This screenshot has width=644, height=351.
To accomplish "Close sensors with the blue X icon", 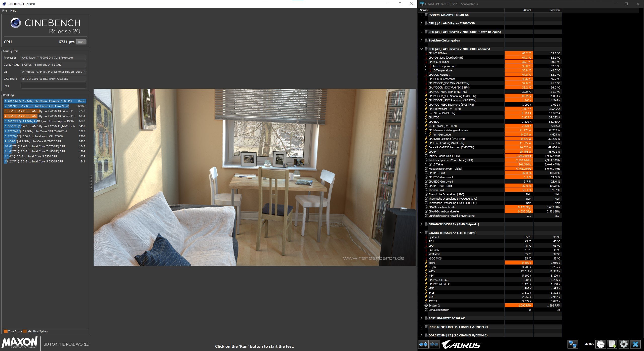I will [x=635, y=344].
